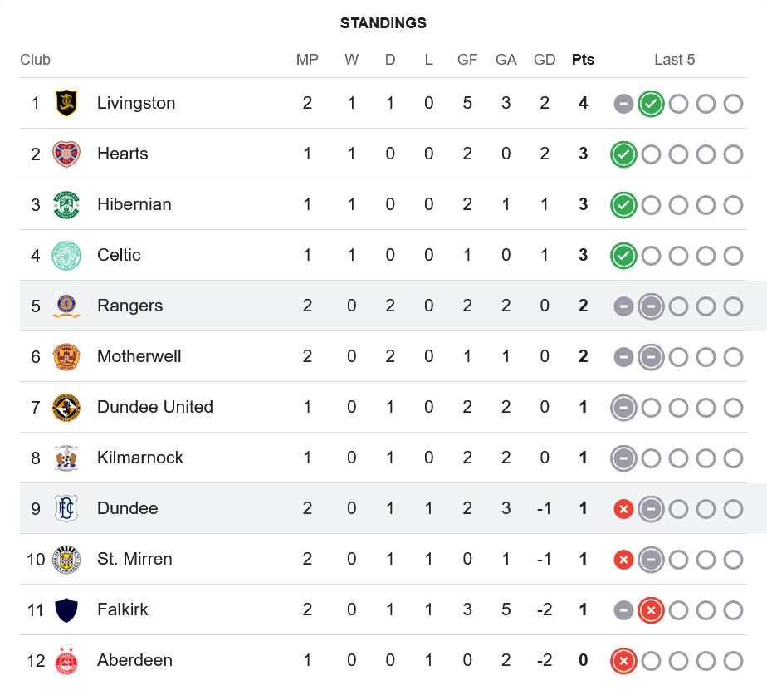Click the Falkirk club name
The image size is (767, 700).
[123, 609]
